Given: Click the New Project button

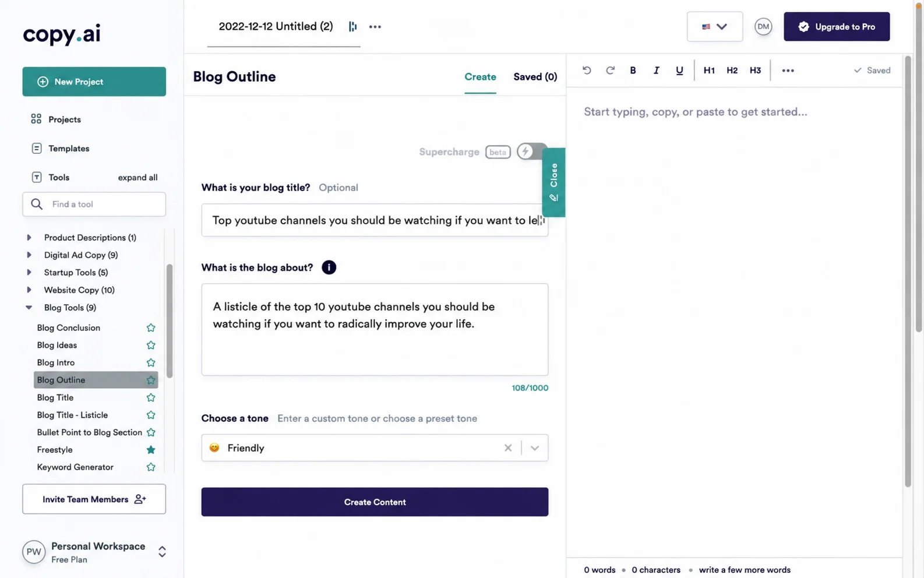Looking at the screenshot, I should pos(94,82).
